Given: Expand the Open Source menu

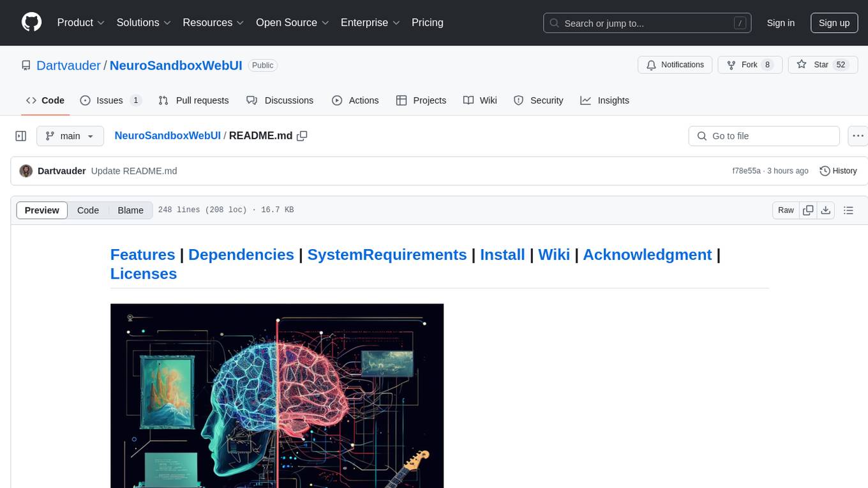Looking at the screenshot, I should (293, 22).
